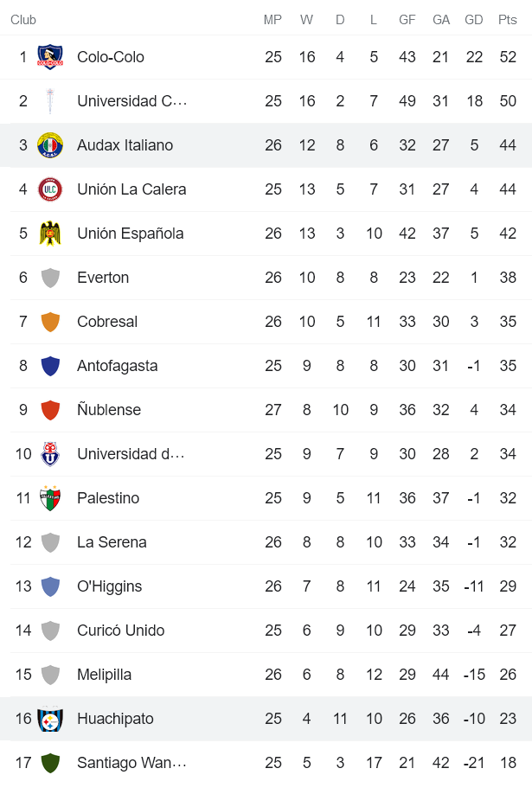
Task: Select the Unión La Calera crest
Action: click(x=48, y=189)
